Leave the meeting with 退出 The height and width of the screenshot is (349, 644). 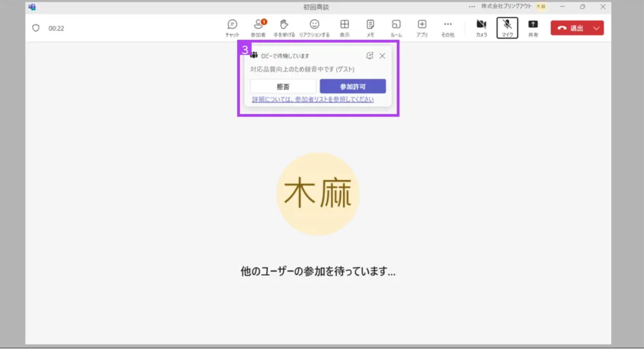(x=570, y=28)
